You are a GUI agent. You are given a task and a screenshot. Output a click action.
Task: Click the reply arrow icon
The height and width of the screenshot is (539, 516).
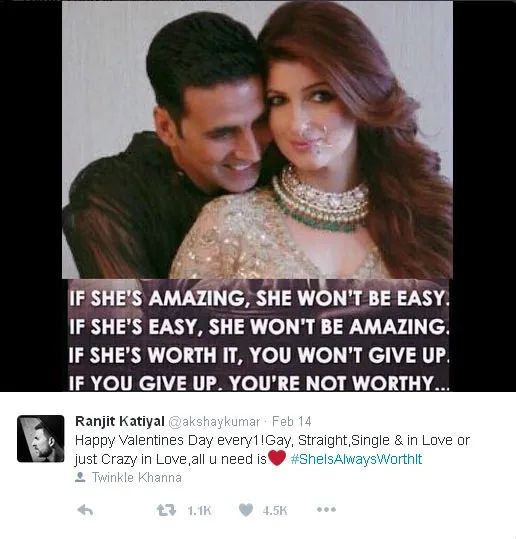pyautogui.click(x=85, y=510)
